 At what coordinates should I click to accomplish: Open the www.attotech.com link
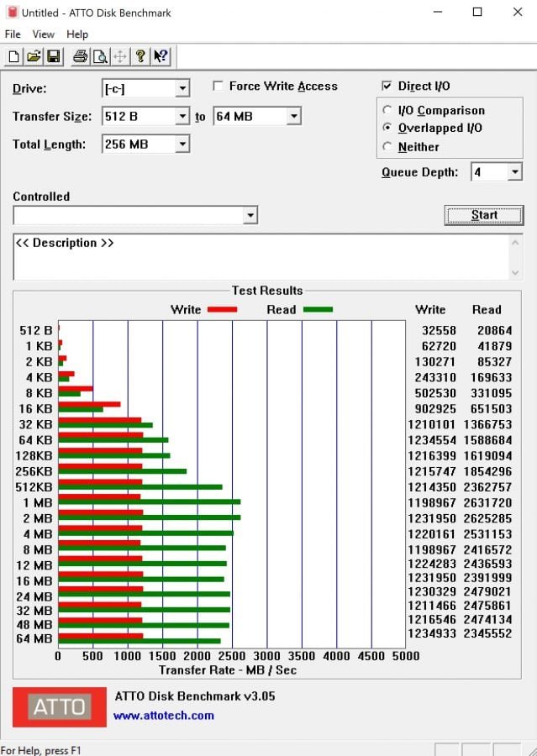click(164, 716)
